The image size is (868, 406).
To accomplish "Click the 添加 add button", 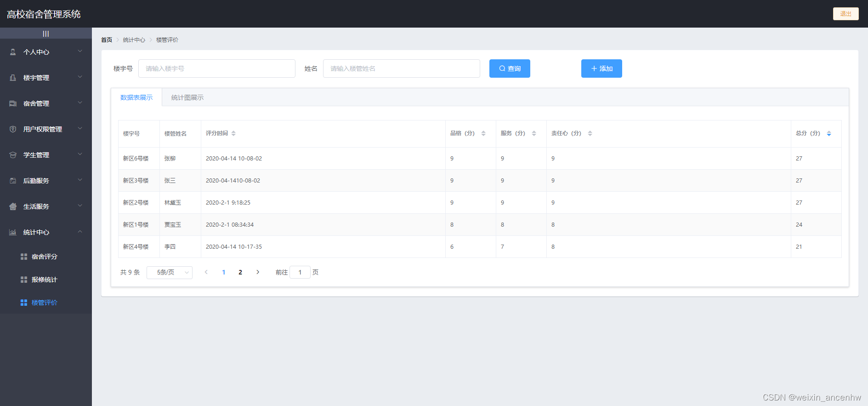I will pyautogui.click(x=601, y=69).
